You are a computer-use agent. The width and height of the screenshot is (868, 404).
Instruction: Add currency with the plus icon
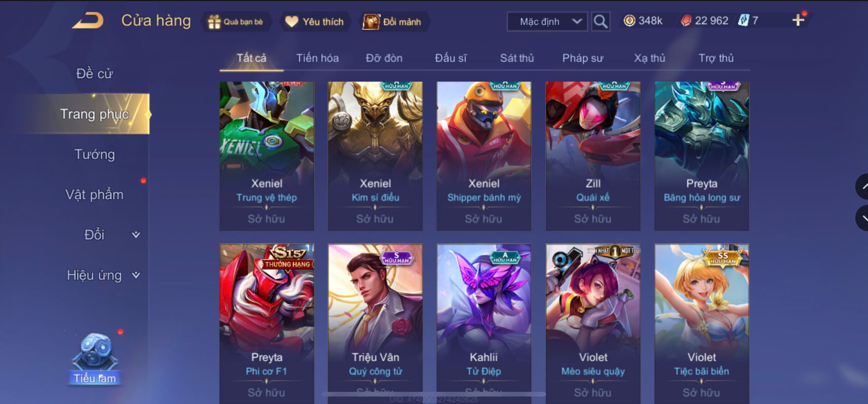pos(798,20)
